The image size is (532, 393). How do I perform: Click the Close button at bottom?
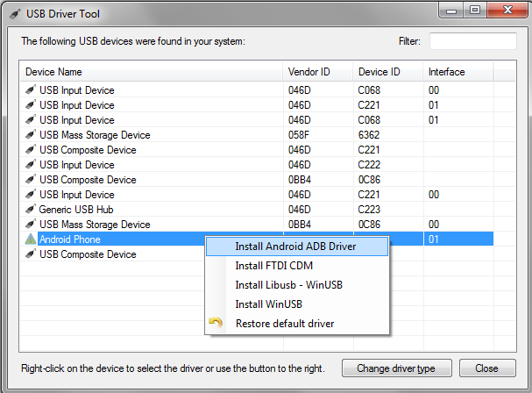click(487, 368)
